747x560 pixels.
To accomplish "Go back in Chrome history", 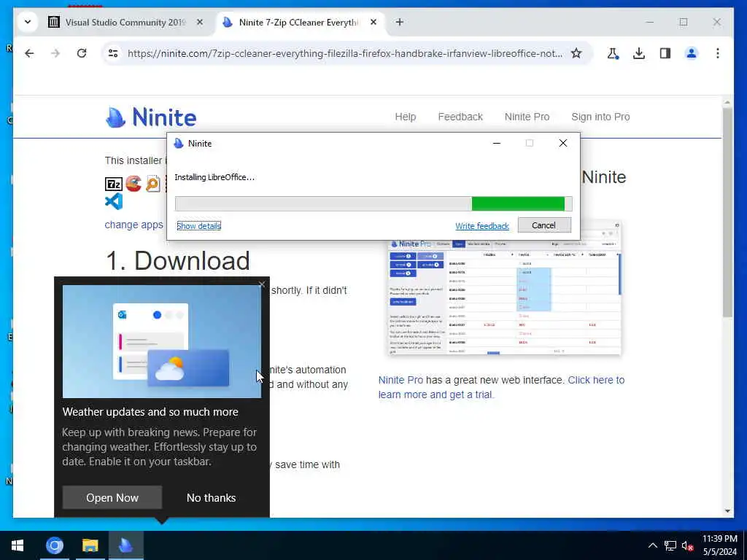I will (x=29, y=53).
